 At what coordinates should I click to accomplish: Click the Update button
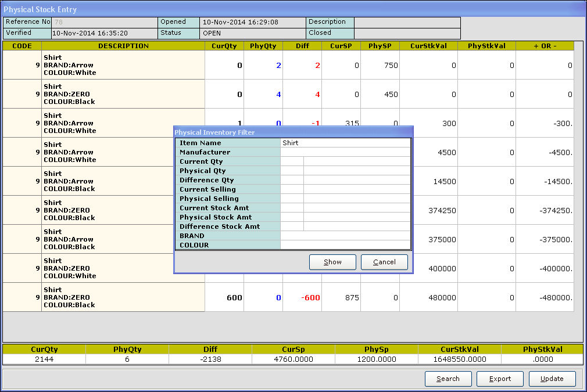pos(552,379)
